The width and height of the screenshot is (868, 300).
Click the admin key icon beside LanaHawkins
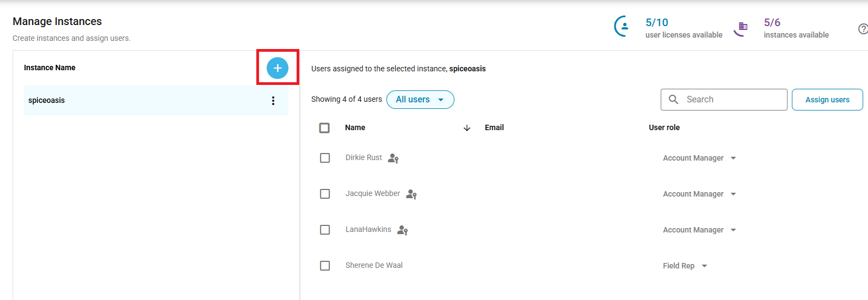403,230
